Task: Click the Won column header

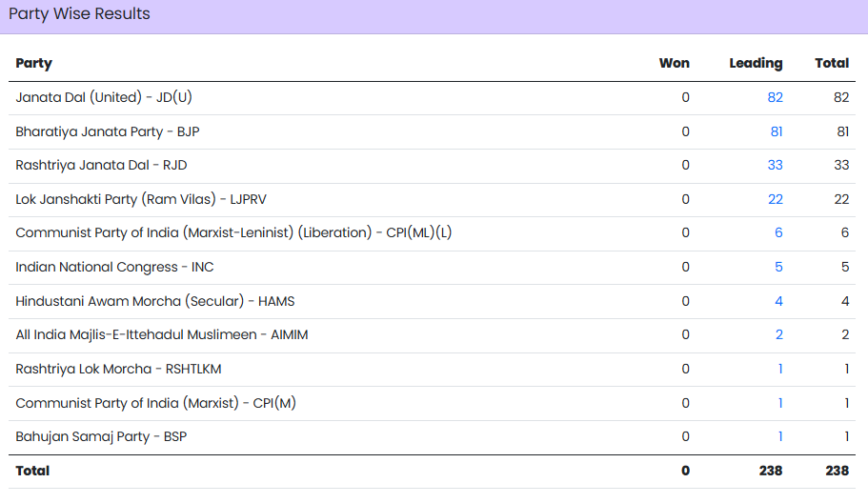Action: [x=674, y=63]
